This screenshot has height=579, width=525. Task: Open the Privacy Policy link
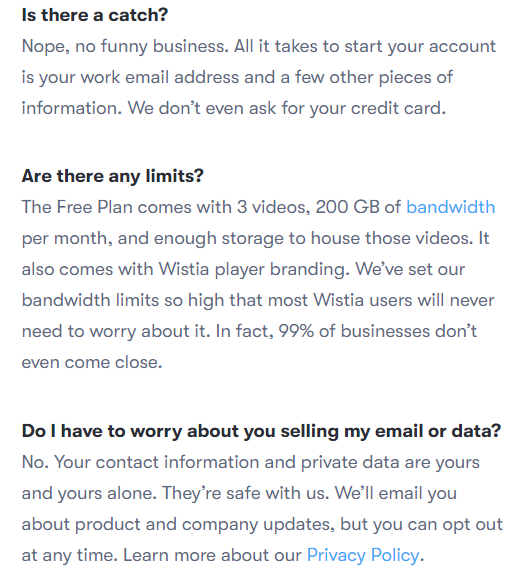[x=363, y=555]
